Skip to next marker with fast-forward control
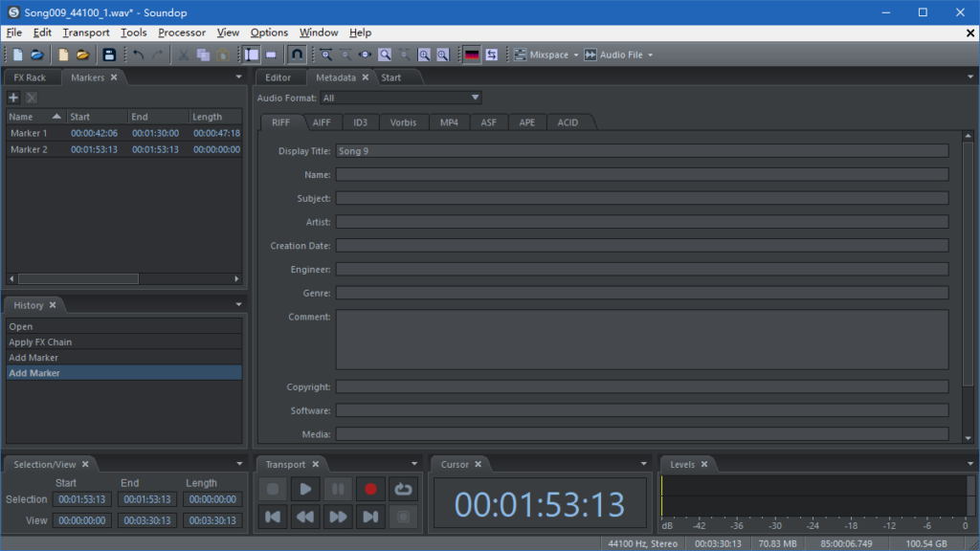 pyautogui.click(x=338, y=517)
